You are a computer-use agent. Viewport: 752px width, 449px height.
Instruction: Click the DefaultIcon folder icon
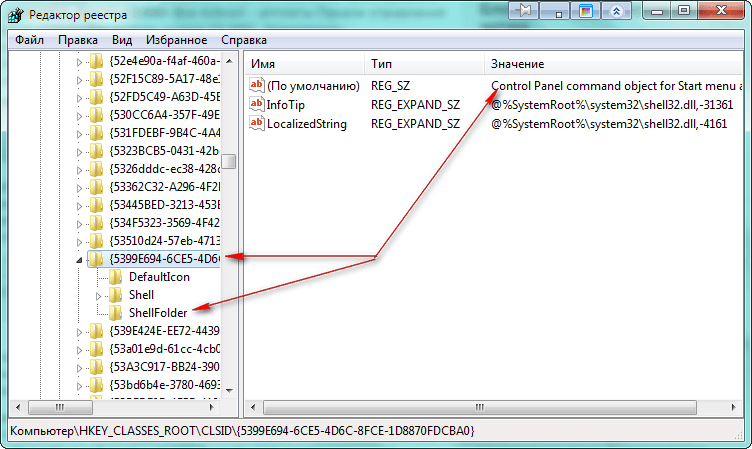click(x=116, y=277)
